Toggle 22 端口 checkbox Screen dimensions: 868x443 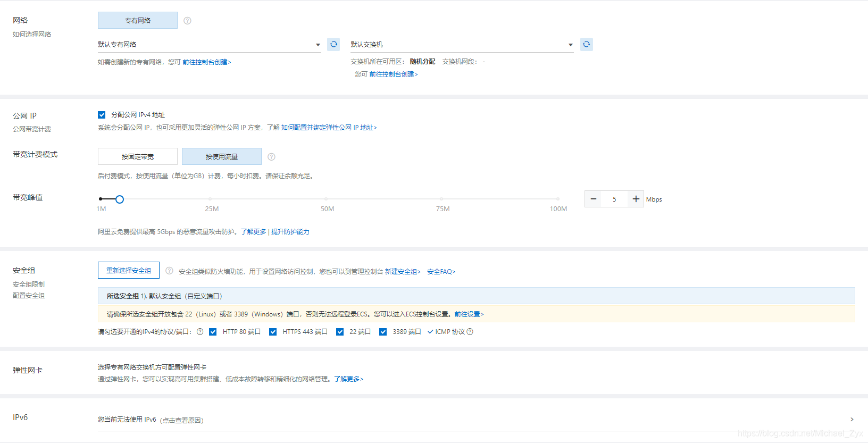(340, 332)
